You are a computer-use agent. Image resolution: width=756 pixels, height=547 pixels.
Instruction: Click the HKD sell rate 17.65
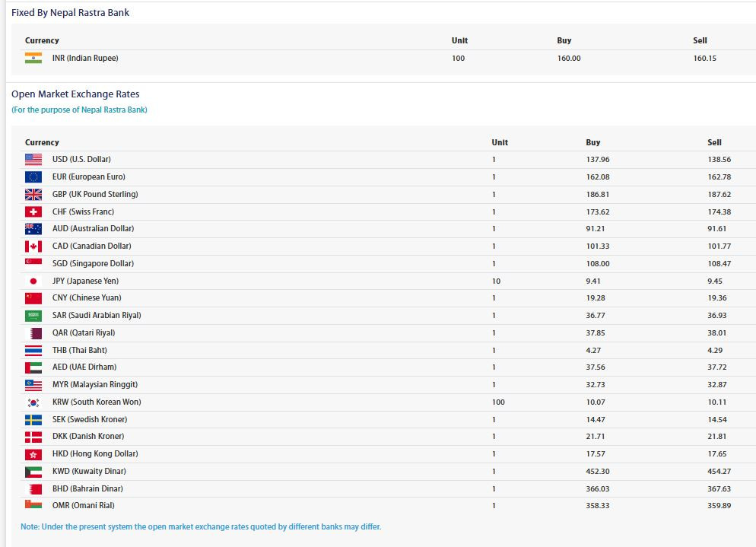[x=717, y=454]
